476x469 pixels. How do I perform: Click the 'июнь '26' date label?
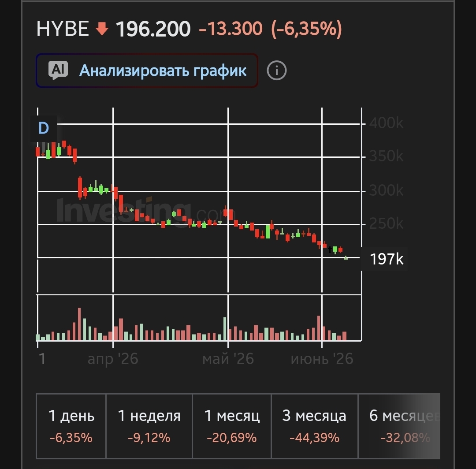pos(322,359)
